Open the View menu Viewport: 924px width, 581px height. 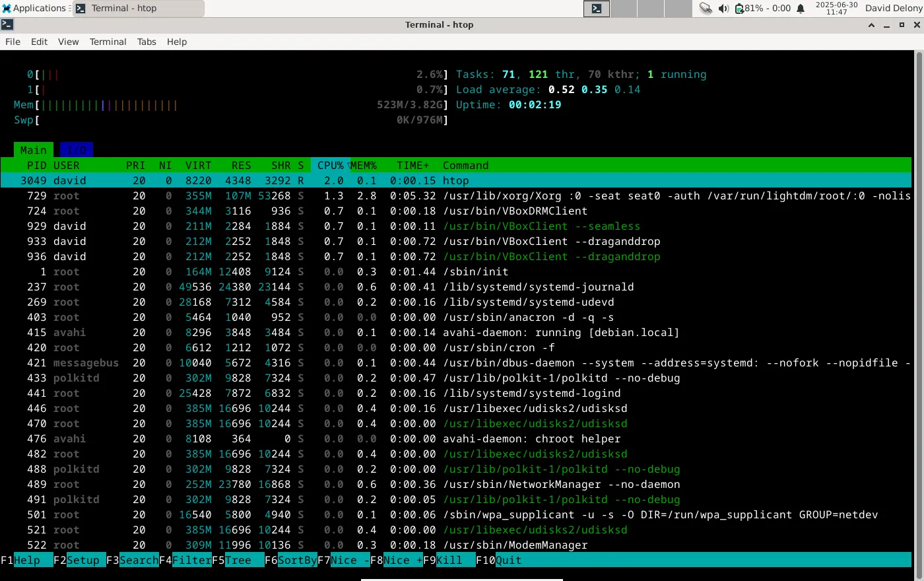pyautogui.click(x=68, y=42)
